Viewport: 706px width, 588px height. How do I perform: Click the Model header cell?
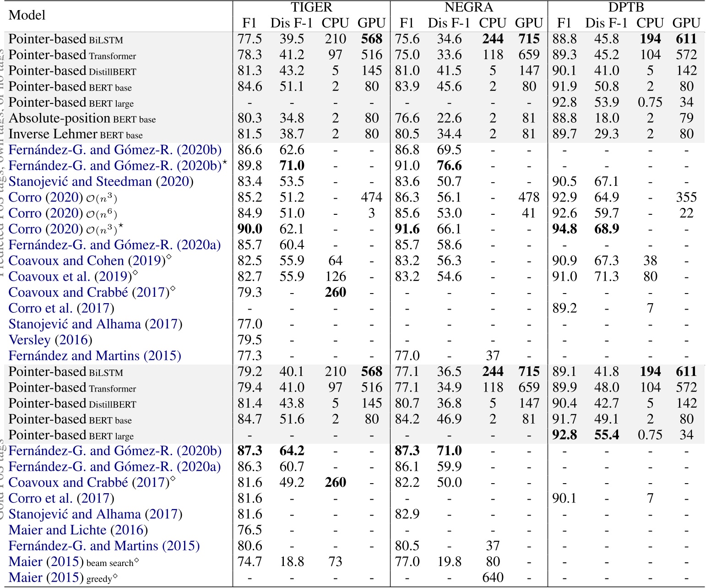click(27, 14)
